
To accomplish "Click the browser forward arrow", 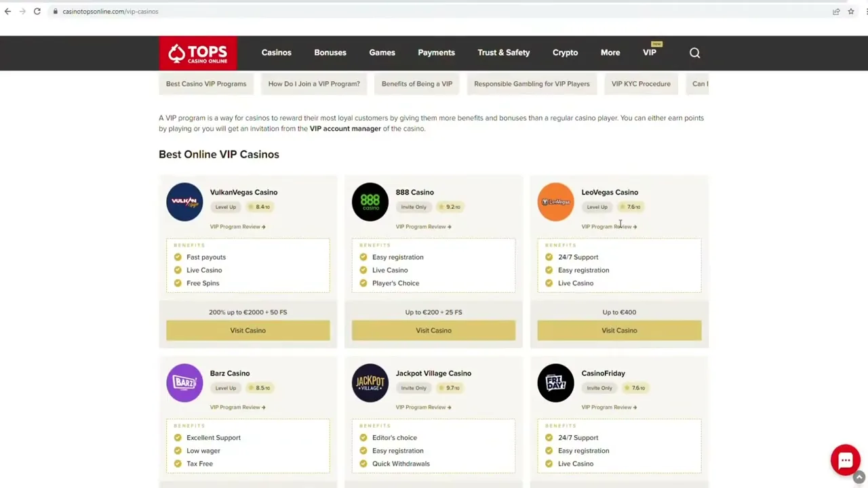I will point(22,12).
